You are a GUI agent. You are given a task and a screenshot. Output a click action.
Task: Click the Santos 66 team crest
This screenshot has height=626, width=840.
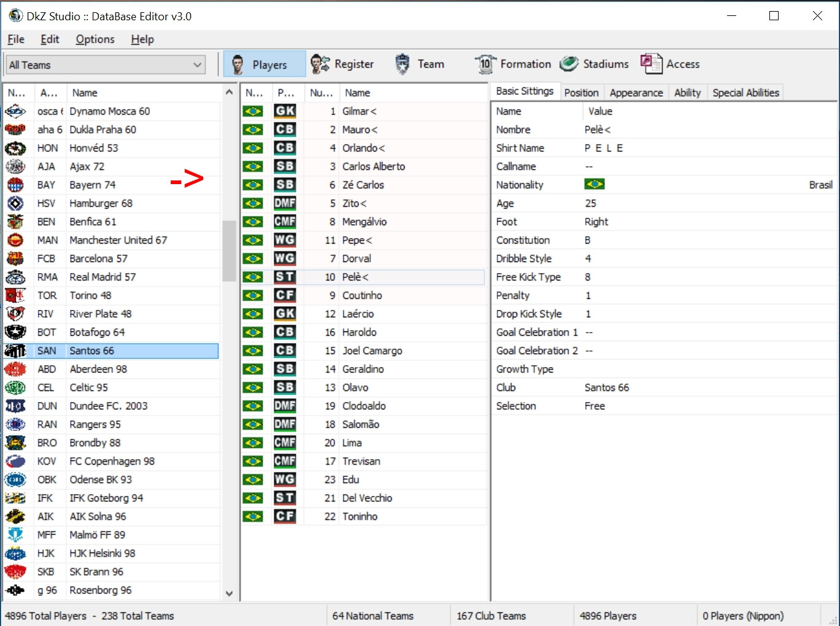click(x=15, y=350)
